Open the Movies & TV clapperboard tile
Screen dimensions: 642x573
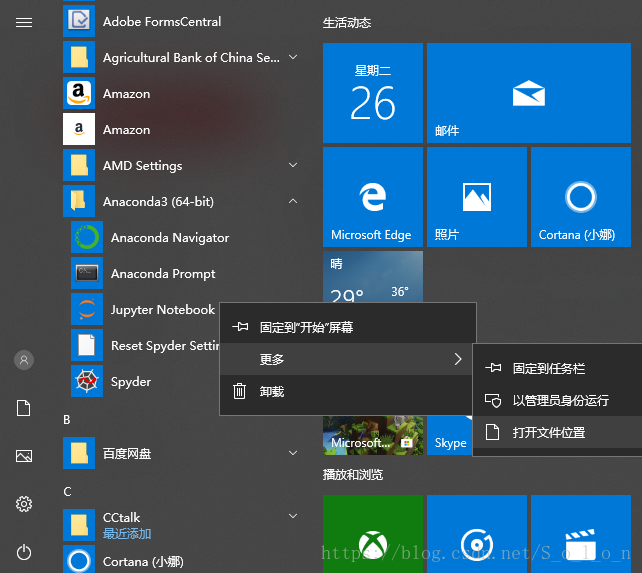(581, 534)
